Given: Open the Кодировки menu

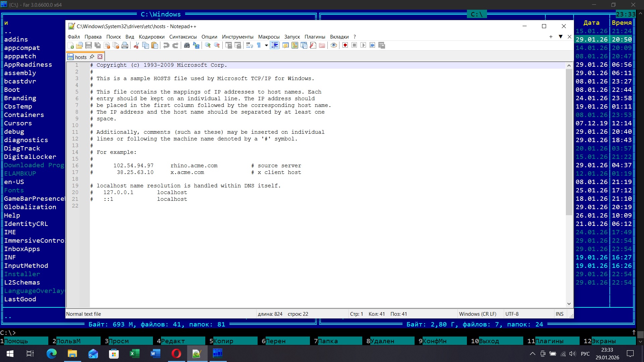Looking at the screenshot, I should point(152,37).
